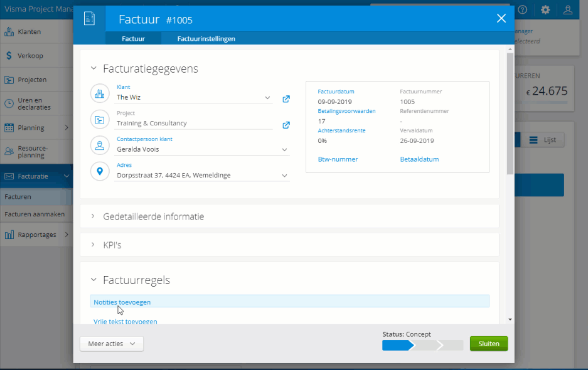
Task: Open the user profile icon
Action: [568, 10]
